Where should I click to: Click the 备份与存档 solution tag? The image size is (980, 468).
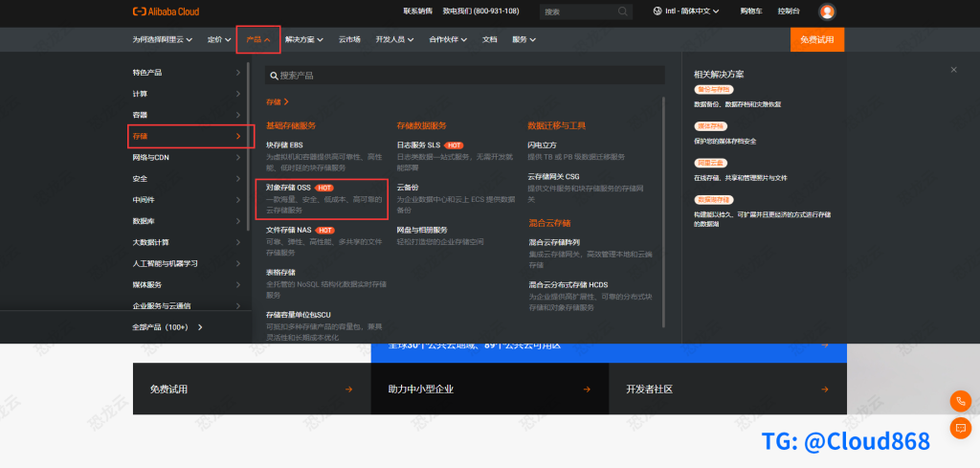[713, 90]
